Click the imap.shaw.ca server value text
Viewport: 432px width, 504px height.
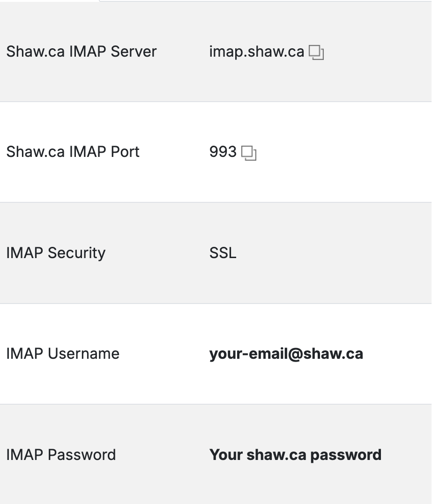pyautogui.click(x=256, y=52)
